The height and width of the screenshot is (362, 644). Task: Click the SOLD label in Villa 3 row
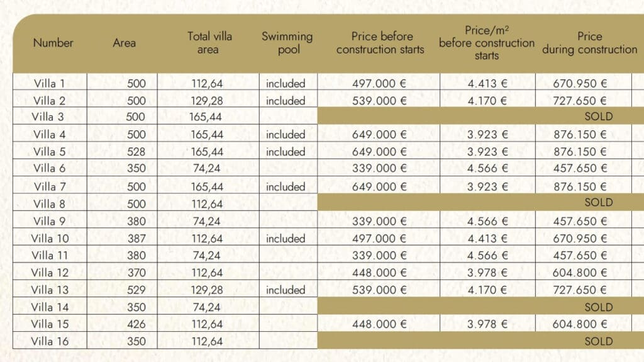(598, 116)
